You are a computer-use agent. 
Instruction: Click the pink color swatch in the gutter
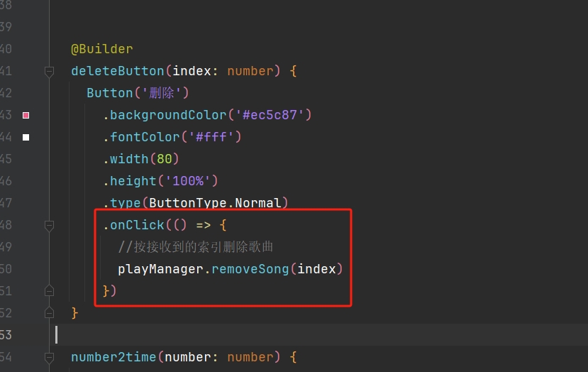click(x=26, y=115)
